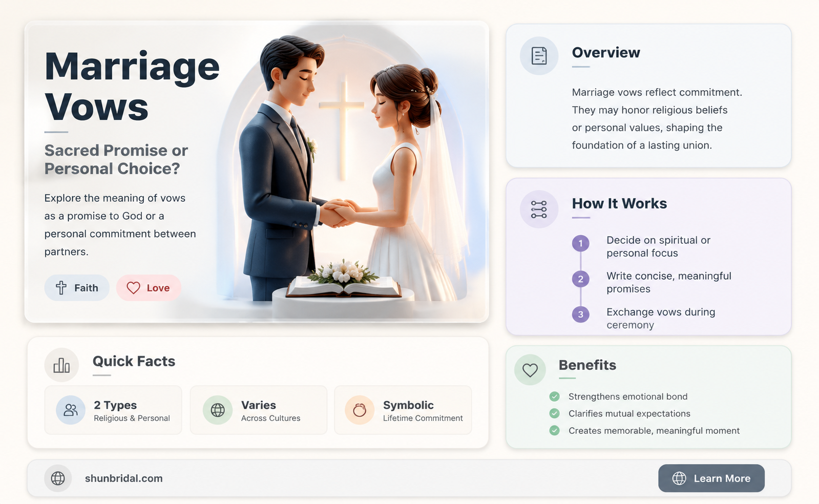
Task: Click checkmark beside Clarifies mutual expectations
Action: click(554, 413)
